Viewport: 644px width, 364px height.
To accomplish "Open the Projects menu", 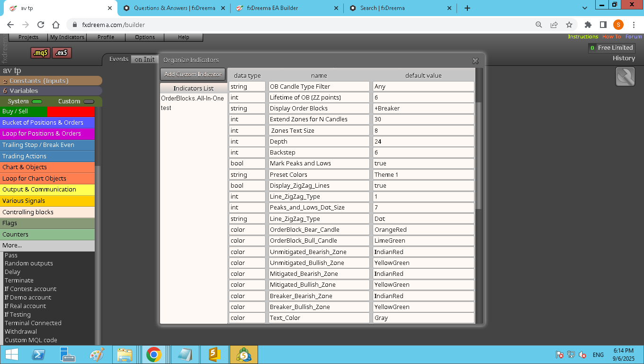I will point(28,37).
